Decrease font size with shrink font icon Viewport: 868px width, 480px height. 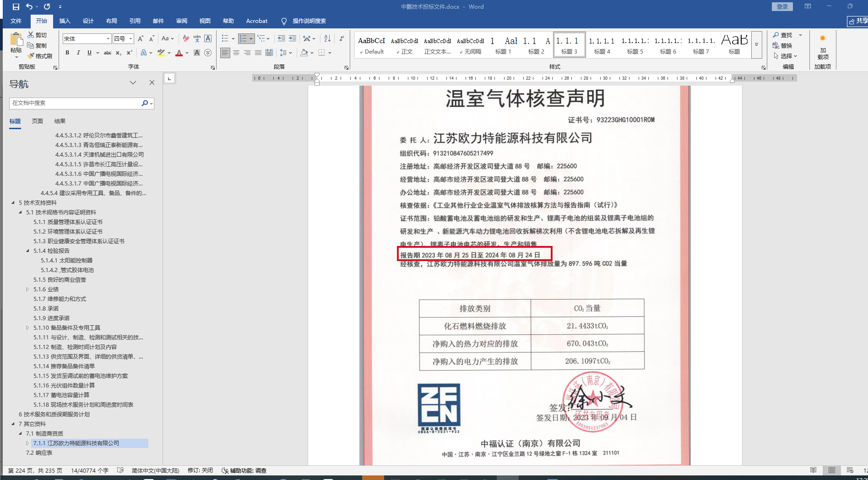click(x=152, y=39)
